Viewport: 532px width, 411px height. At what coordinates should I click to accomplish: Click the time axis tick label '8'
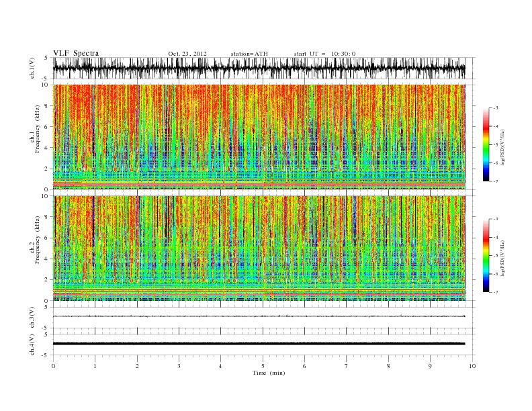pos(388,366)
